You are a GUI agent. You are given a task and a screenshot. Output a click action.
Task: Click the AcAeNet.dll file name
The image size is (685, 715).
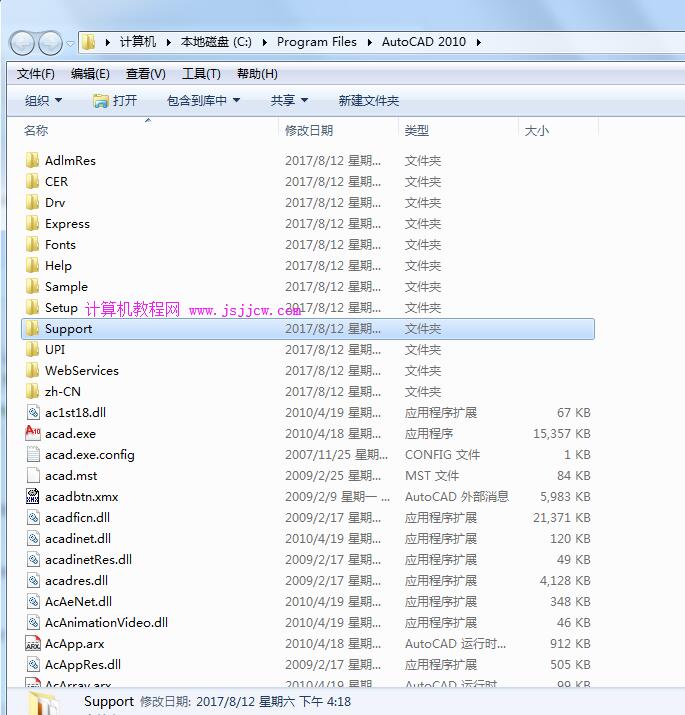[78, 601]
